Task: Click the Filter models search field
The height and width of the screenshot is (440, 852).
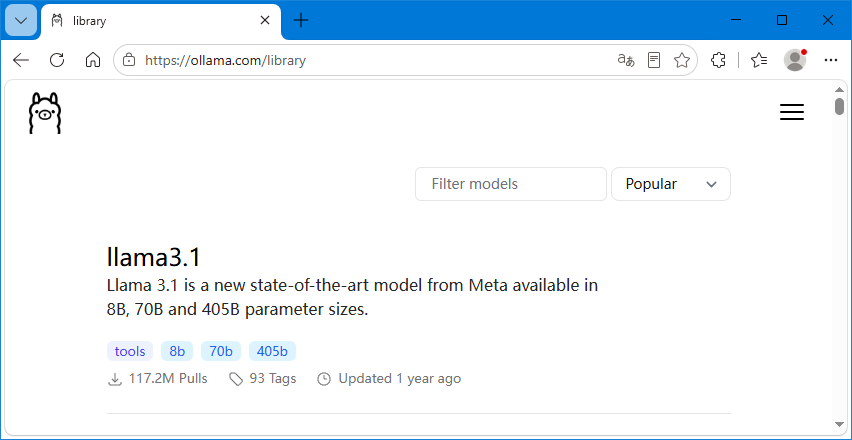Action: coord(511,184)
